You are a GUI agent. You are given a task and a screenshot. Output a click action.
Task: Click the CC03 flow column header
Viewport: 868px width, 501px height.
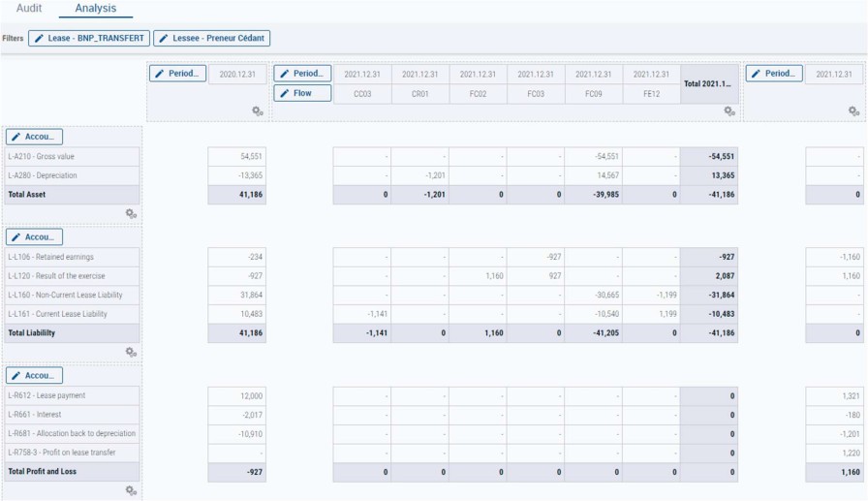coord(362,94)
